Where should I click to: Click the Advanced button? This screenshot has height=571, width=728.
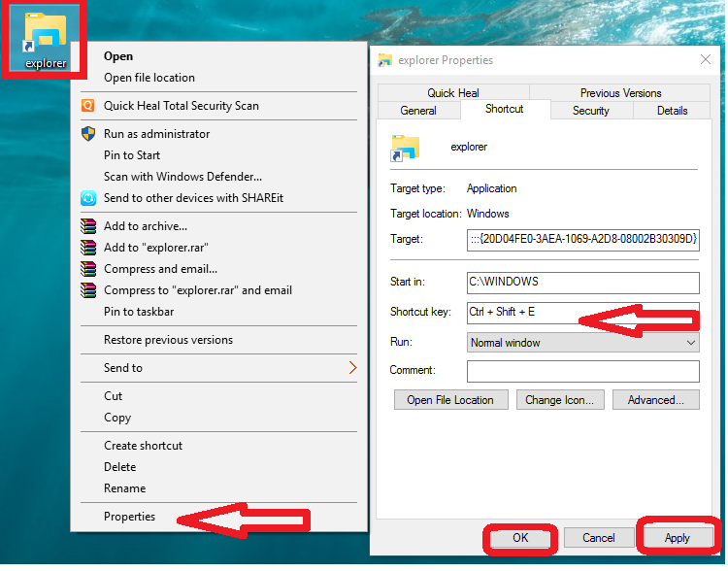[x=656, y=400]
